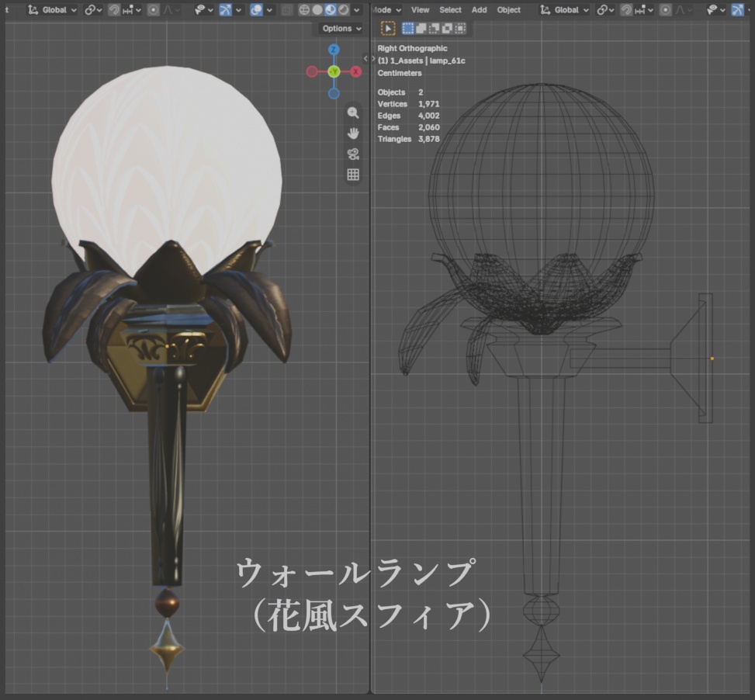Choose Intersect selection mode icon
This screenshot has width=755, height=700.
(460, 29)
